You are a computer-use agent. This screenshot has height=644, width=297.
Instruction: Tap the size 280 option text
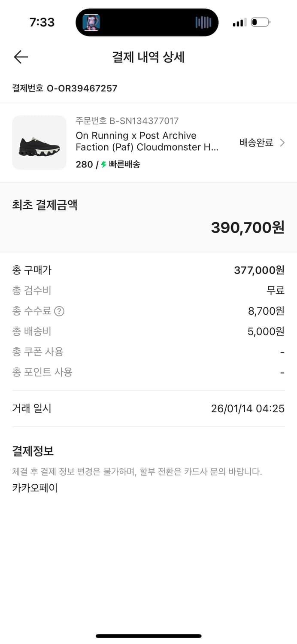85,164
